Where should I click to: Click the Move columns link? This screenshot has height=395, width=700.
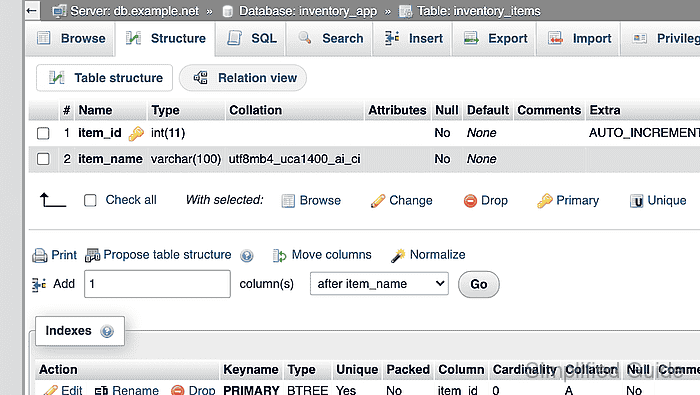point(331,255)
